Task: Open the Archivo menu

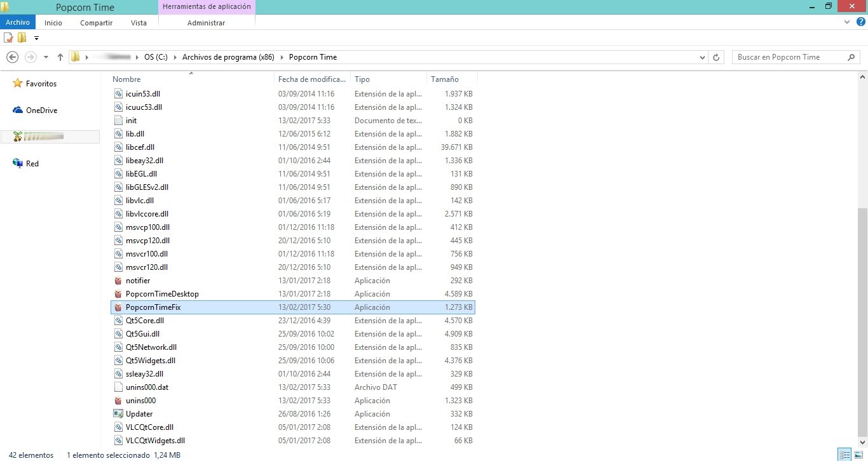Action: [18, 23]
